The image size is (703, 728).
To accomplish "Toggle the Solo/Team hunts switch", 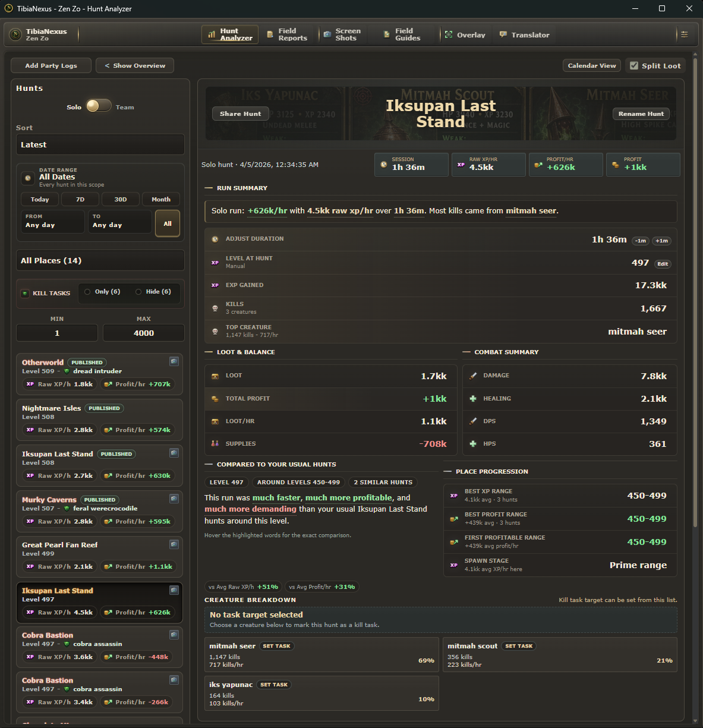I will 99,106.
